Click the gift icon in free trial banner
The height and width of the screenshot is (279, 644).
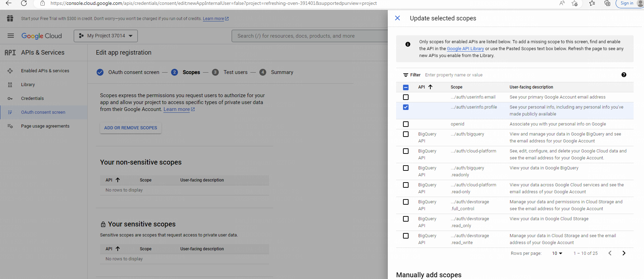click(10, 18)
